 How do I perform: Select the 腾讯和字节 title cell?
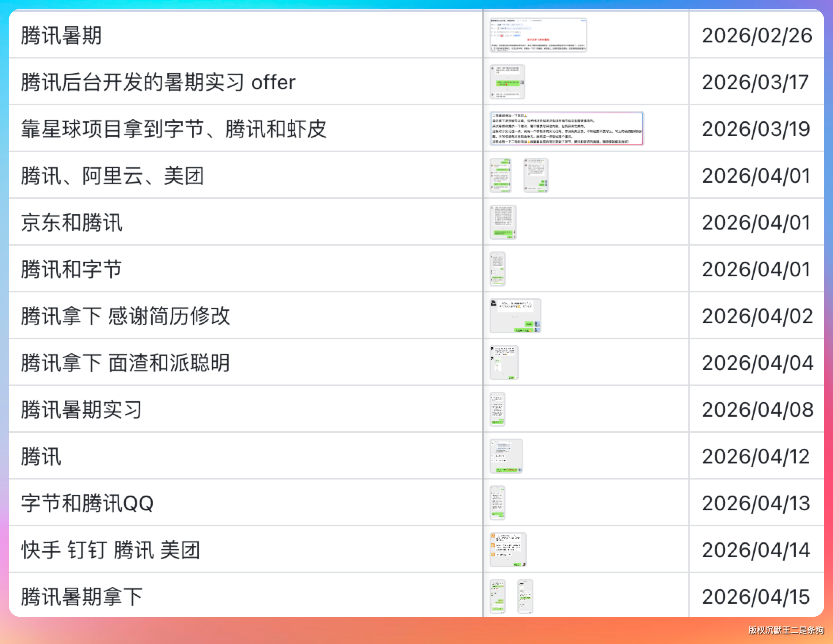tap(72, 269)
